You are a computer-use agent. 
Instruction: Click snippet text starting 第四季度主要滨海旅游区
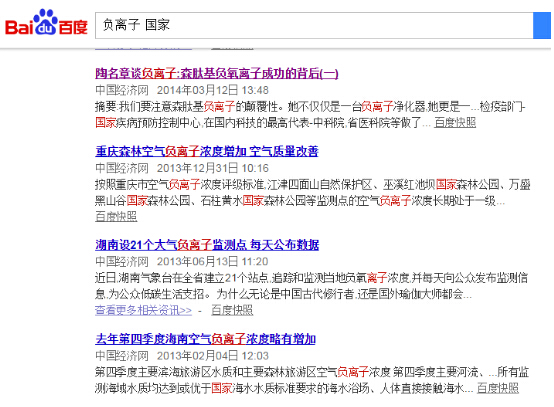[x=312, y=380]
